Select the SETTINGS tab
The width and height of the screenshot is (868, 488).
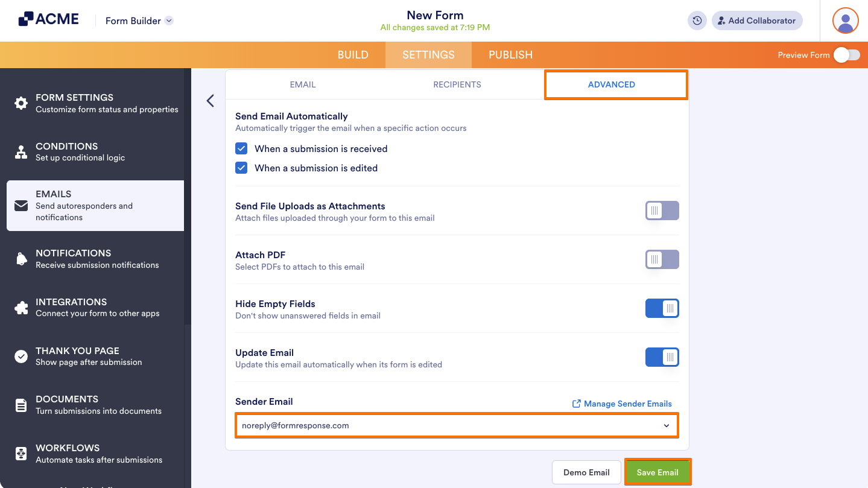pyautogui.click(x=428, y=55)
